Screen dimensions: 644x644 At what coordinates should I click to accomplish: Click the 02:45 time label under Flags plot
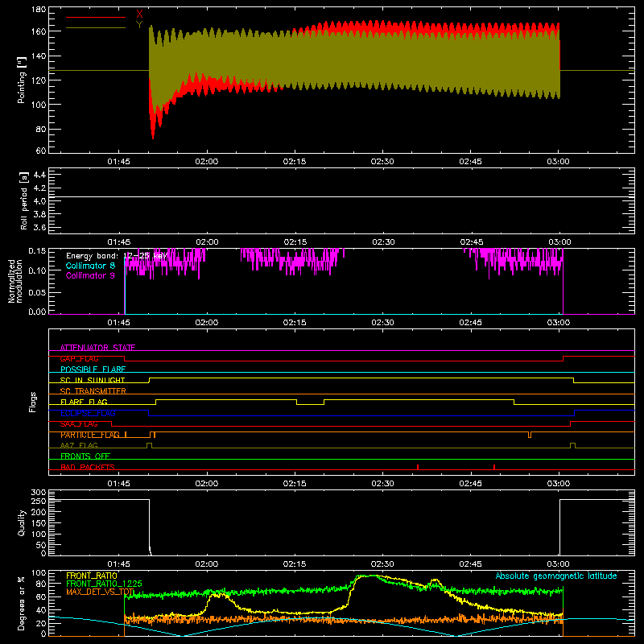(x=470, y=484)
